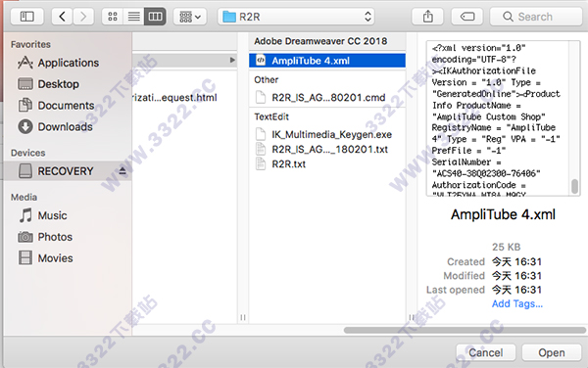This screenshot has width=588, height=368.
Task: Switch to list view
Action: point(134,17)
